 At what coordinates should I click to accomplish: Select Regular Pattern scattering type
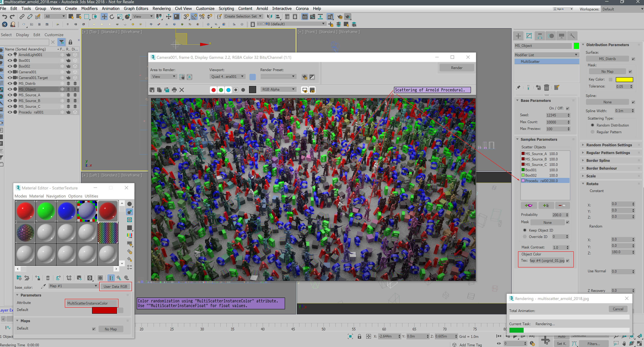coord(592,132)
